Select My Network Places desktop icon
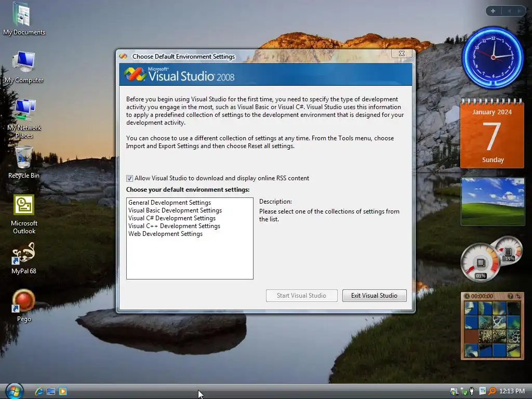Image resolution: width=532 pixels, height=399 pixels. (x=24, y=118)
